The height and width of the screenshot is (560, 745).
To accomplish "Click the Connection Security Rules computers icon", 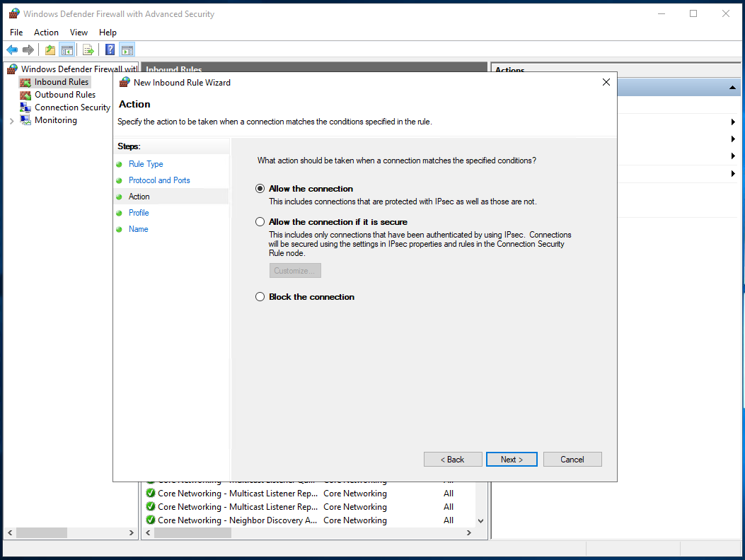I will click(25, 107).
